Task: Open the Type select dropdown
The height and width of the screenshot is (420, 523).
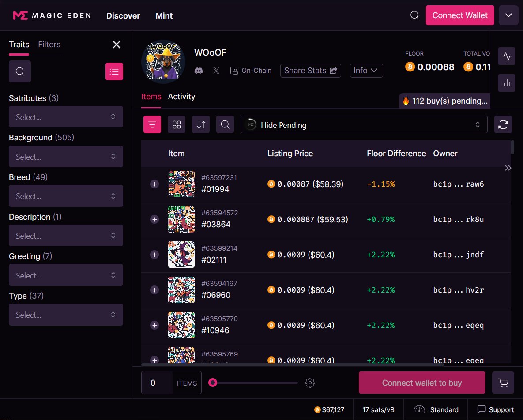Action: click(66, 314)
